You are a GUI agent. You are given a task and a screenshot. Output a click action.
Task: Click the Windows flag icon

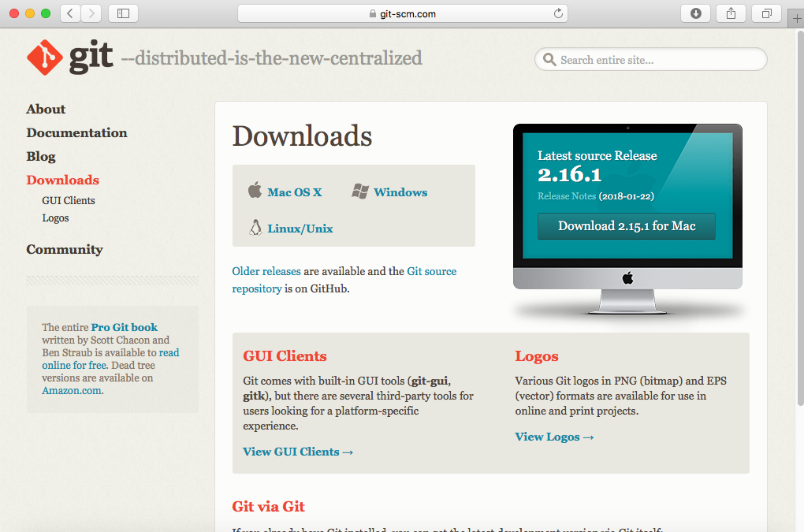coord(360,192)
